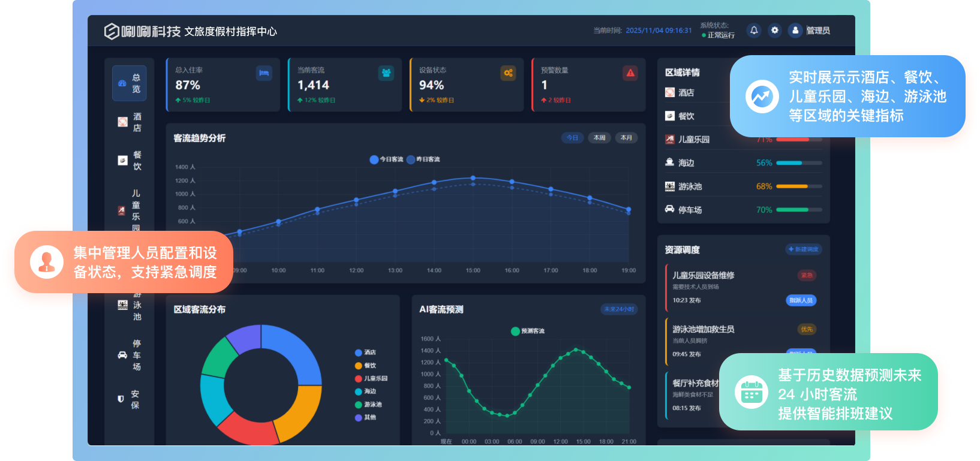
Task: Toggle 预测客流 legend in AI chart
Action: [x=528, y=331]
